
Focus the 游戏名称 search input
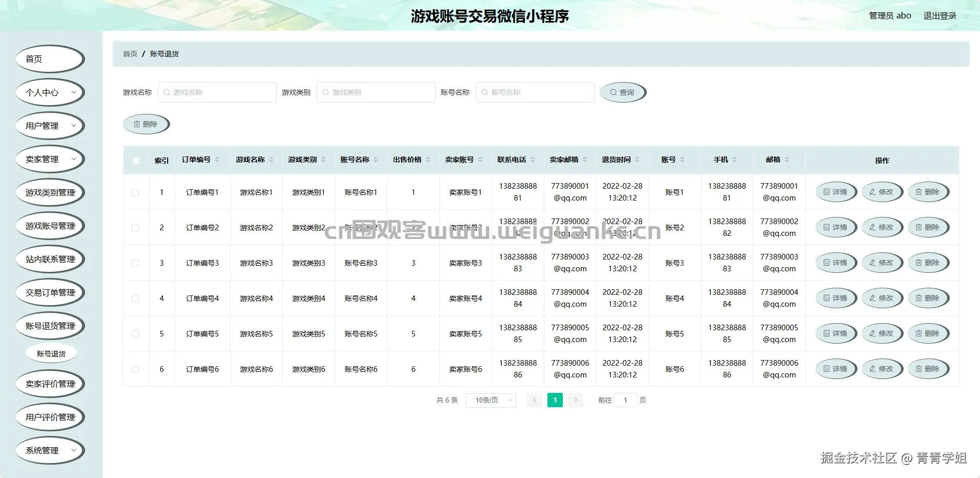coord(217,92)
